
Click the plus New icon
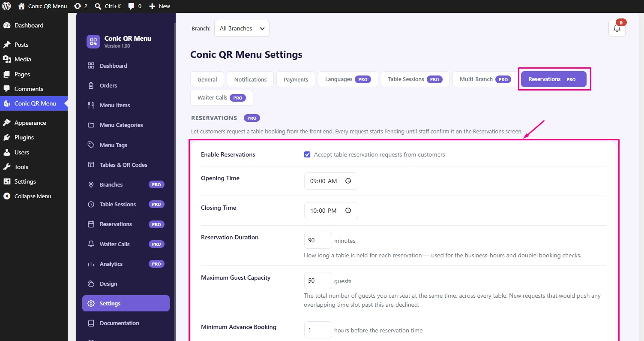coord(152,6)
